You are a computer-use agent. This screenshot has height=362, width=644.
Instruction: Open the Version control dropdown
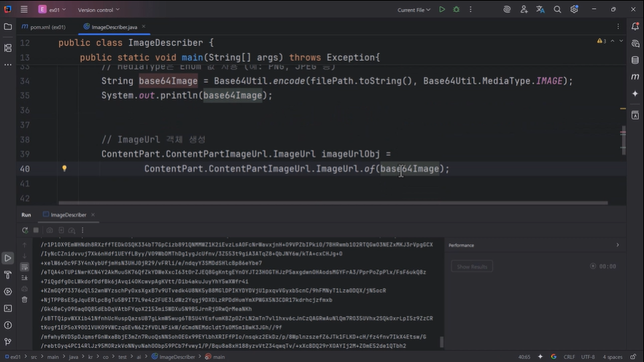99,9
